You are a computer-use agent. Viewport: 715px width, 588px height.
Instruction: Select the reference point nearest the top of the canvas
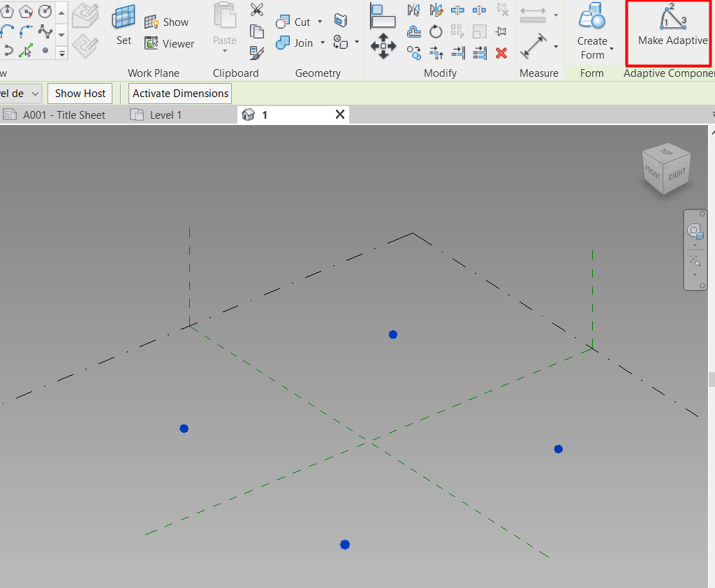(393, 335)
